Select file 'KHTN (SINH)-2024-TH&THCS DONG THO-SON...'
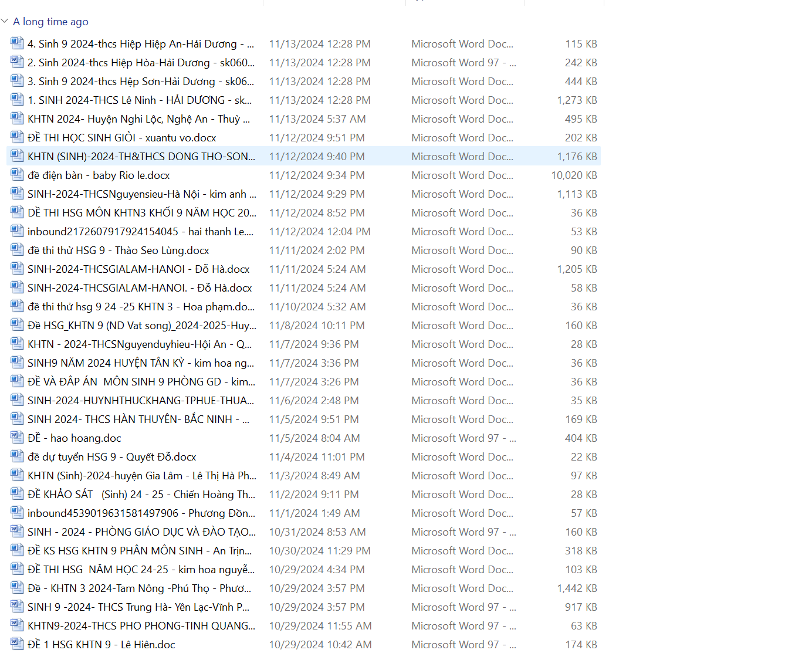Screen dimensions: 812x660 tap(141, 157)
